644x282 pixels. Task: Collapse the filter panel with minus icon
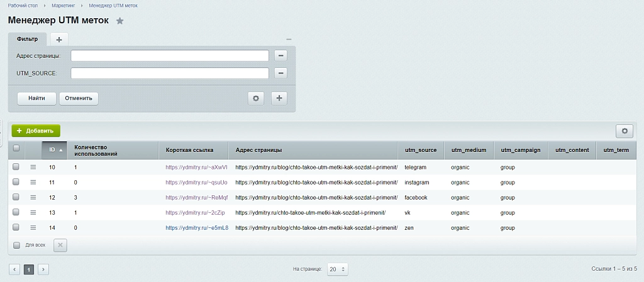point(289,40)
